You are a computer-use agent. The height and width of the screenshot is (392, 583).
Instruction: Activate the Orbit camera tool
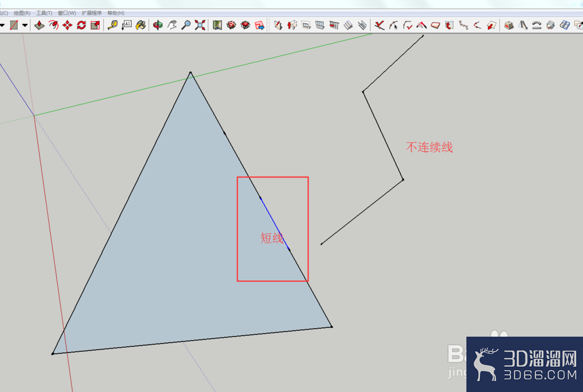158,25
